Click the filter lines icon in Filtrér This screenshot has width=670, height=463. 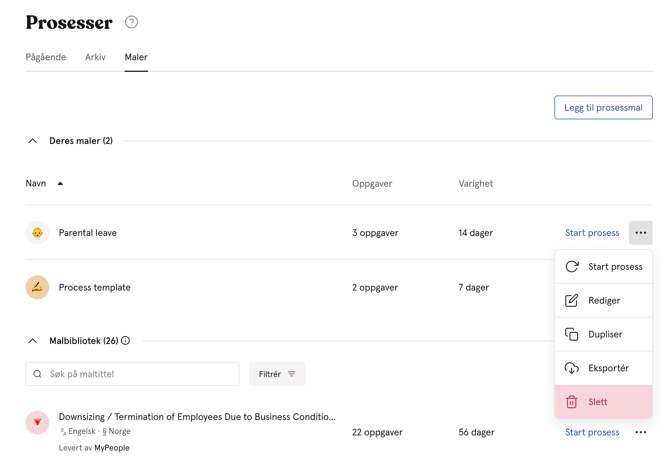[x=292, y=374]
